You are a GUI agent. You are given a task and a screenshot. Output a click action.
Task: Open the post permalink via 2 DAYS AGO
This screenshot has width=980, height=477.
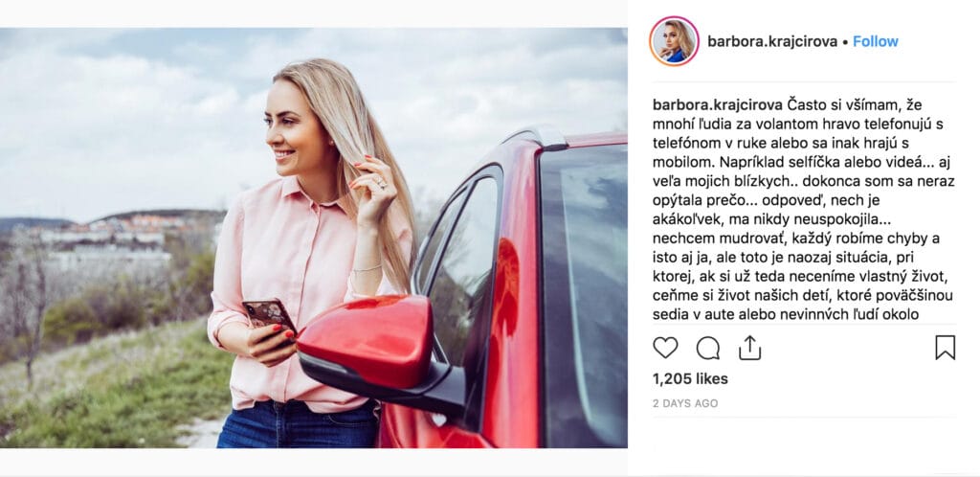685,404
